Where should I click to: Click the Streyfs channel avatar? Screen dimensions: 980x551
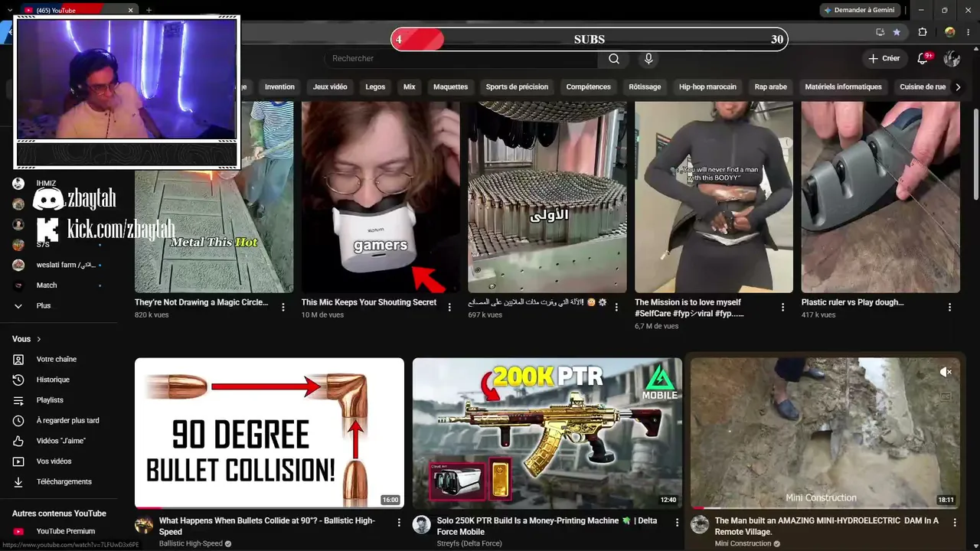point(422,524)
